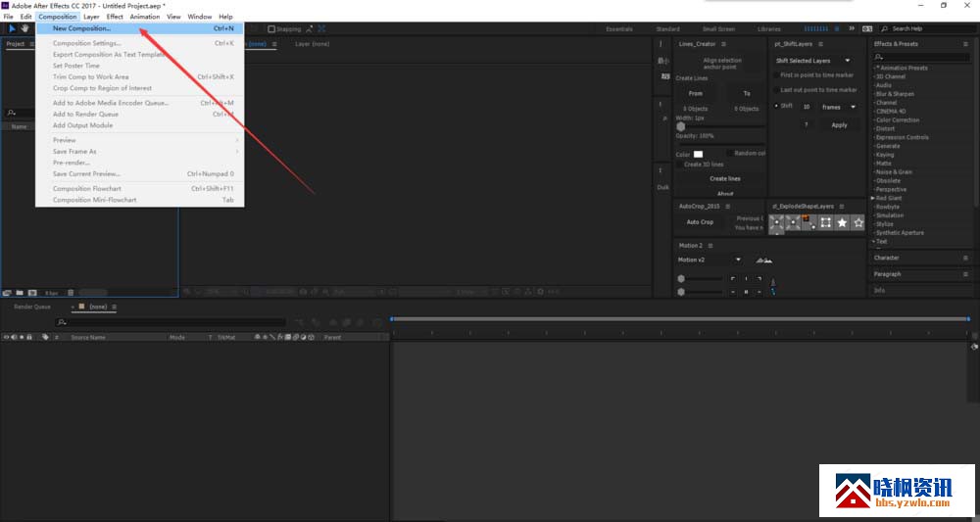Image resolution: width=980 pixels, height=522 pixels.
Task: Click the Create lines button
Action: (725, 178)
